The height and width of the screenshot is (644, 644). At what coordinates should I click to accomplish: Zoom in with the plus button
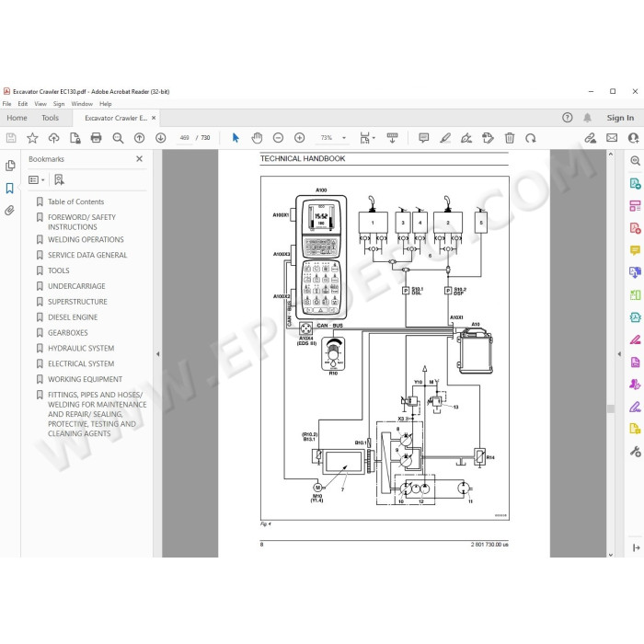[299, 138]
